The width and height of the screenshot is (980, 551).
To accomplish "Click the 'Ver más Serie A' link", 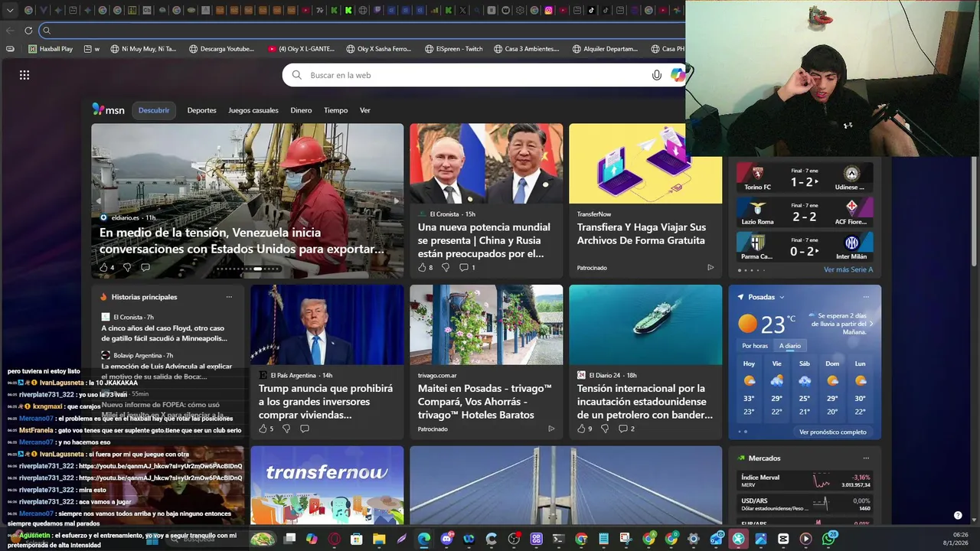I will point(848,270).
